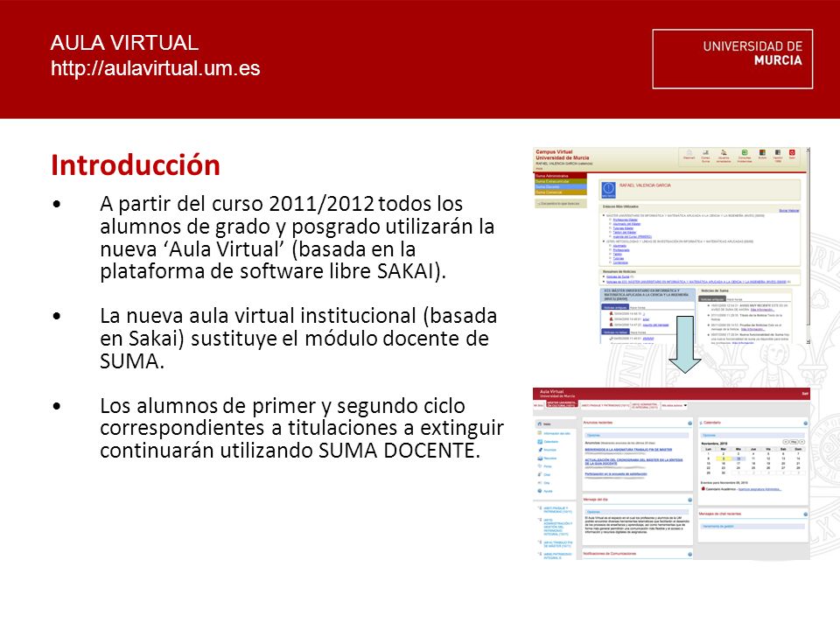Click Salir in the Aula Virtual red header

[805, 394]
